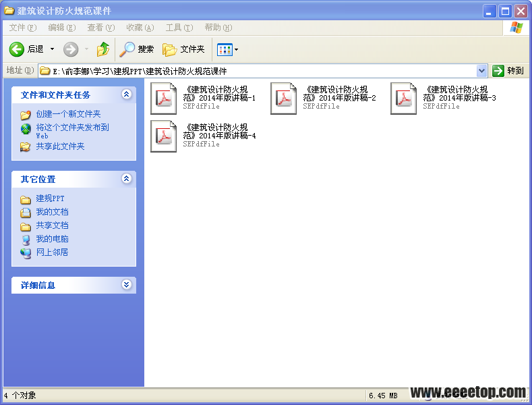
Task: Click the 共享文档 folder icon
Action: pos(26,226)
